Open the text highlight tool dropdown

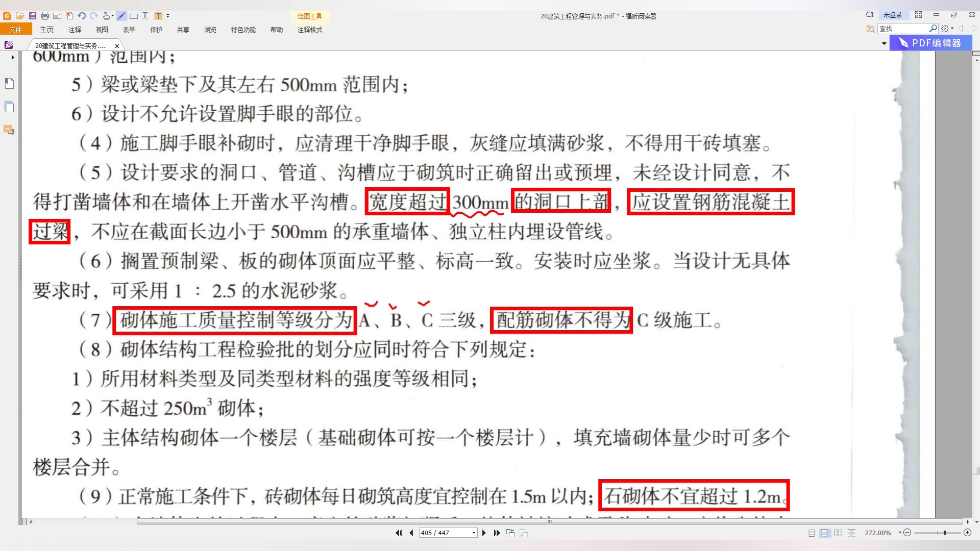167,16
